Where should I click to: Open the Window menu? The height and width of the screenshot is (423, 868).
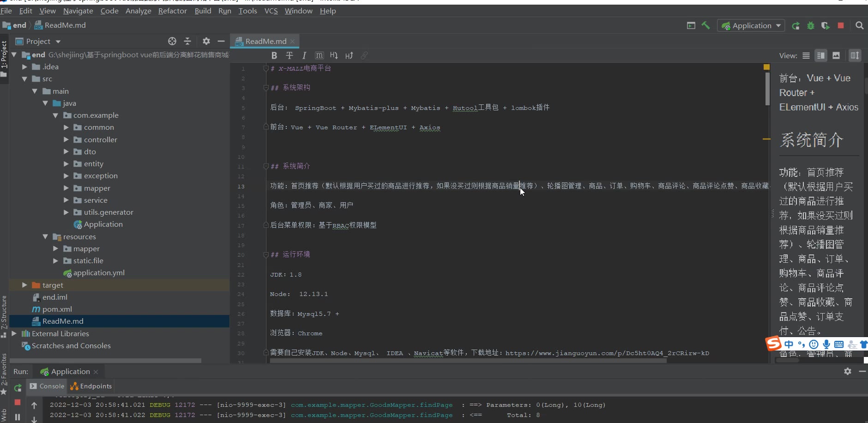click(298, 11)
